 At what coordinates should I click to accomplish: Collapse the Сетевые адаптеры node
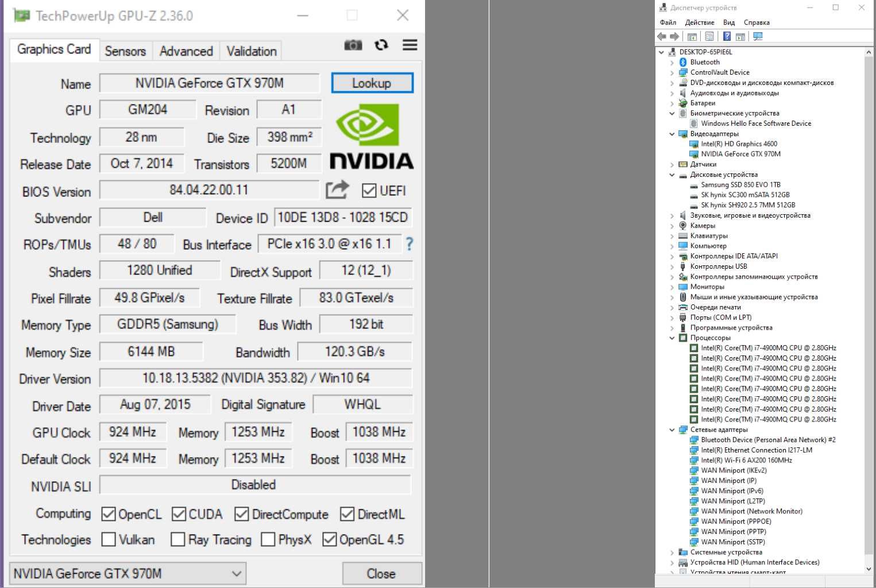pyautogui.click(x=672, y=430)
